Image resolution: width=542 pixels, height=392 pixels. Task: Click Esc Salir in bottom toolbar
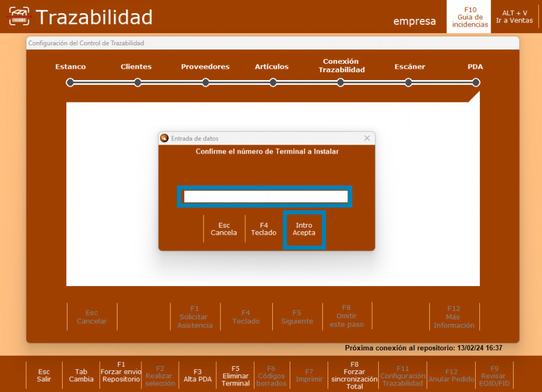[x=44, y=375]
